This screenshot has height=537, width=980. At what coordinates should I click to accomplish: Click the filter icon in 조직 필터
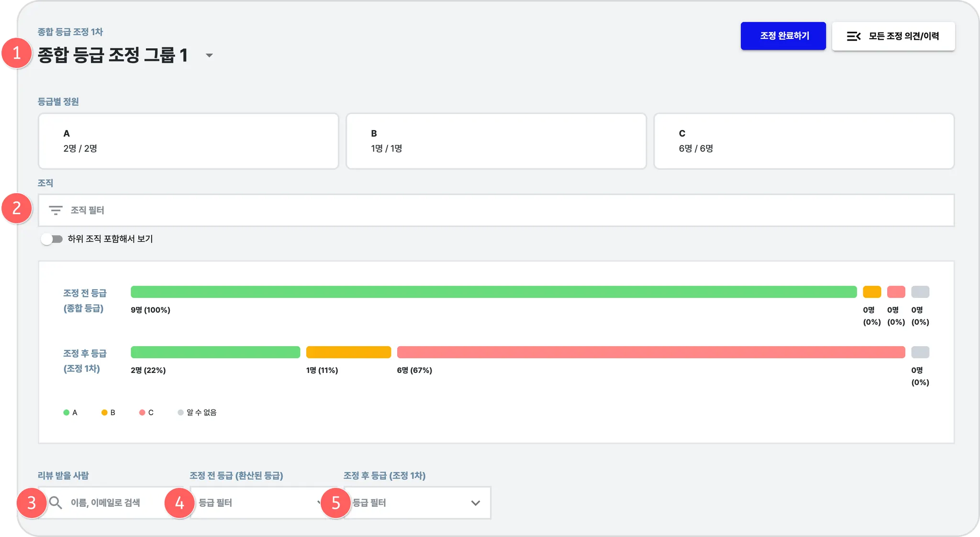[56, 210]
